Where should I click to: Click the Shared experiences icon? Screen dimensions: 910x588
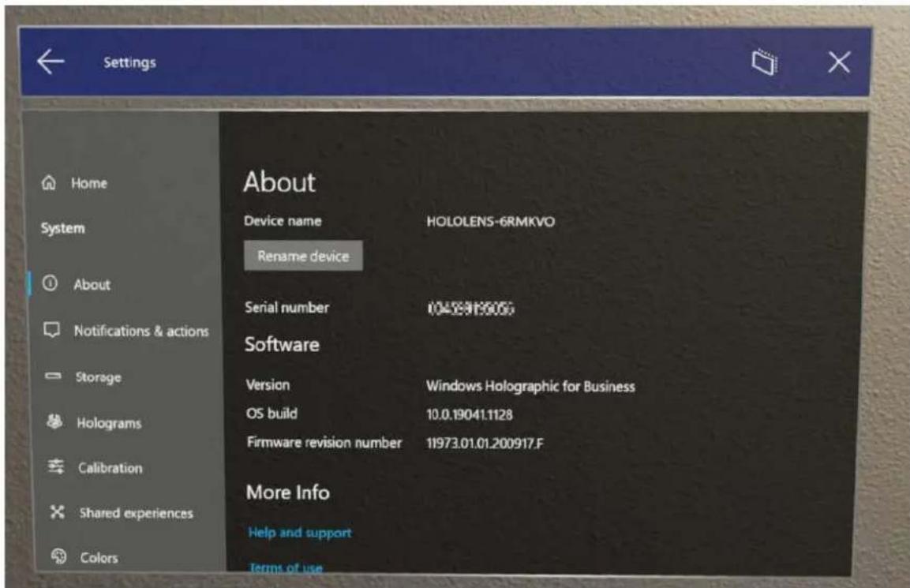(57, 511)
